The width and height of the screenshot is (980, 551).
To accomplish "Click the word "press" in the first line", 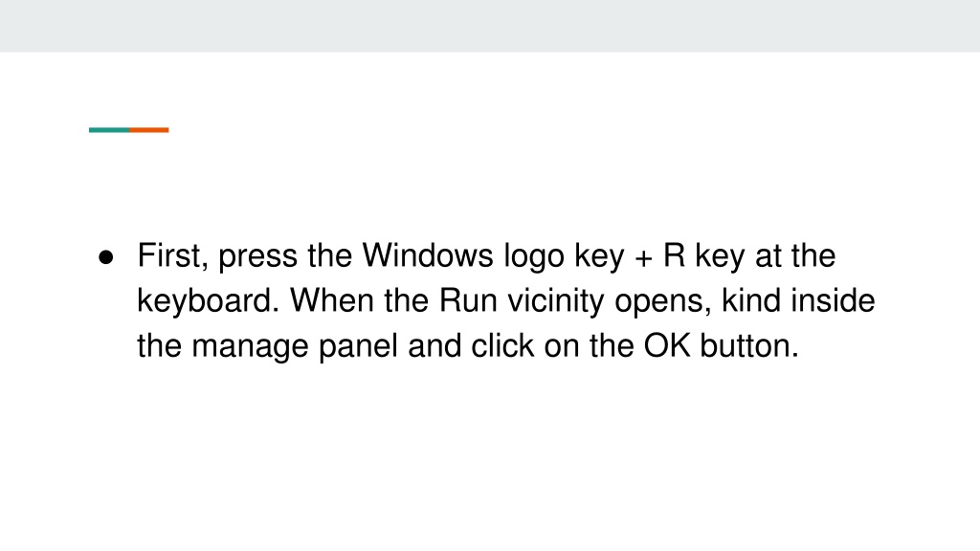I will [x=257, y=259].
